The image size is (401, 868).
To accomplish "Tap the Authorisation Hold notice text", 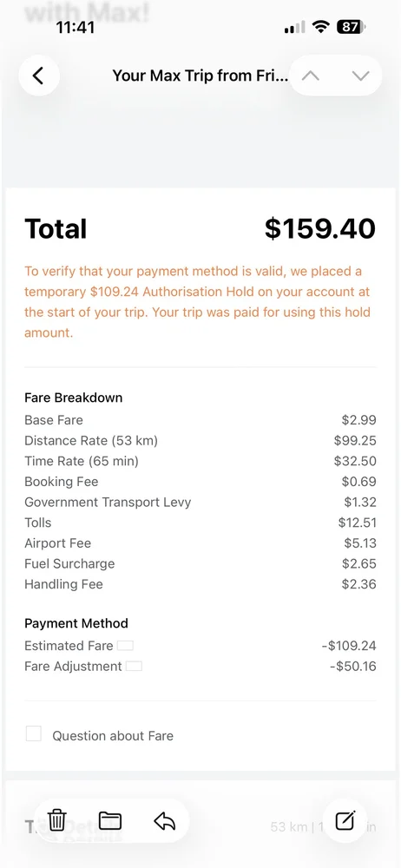I will (198, 302).
